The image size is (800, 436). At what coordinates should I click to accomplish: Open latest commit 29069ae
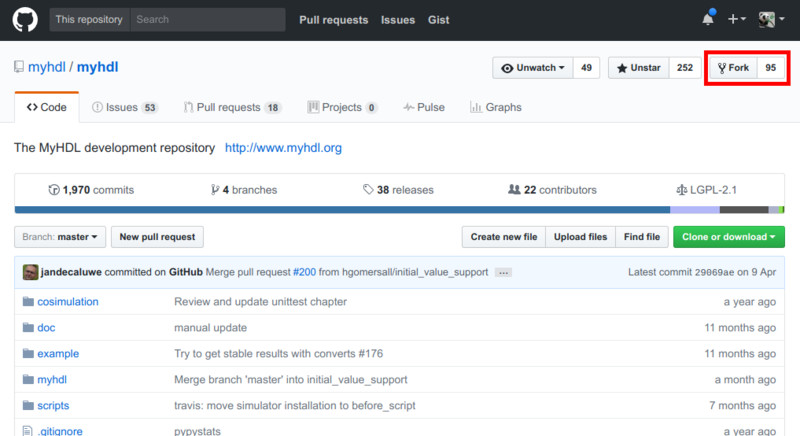714,272
